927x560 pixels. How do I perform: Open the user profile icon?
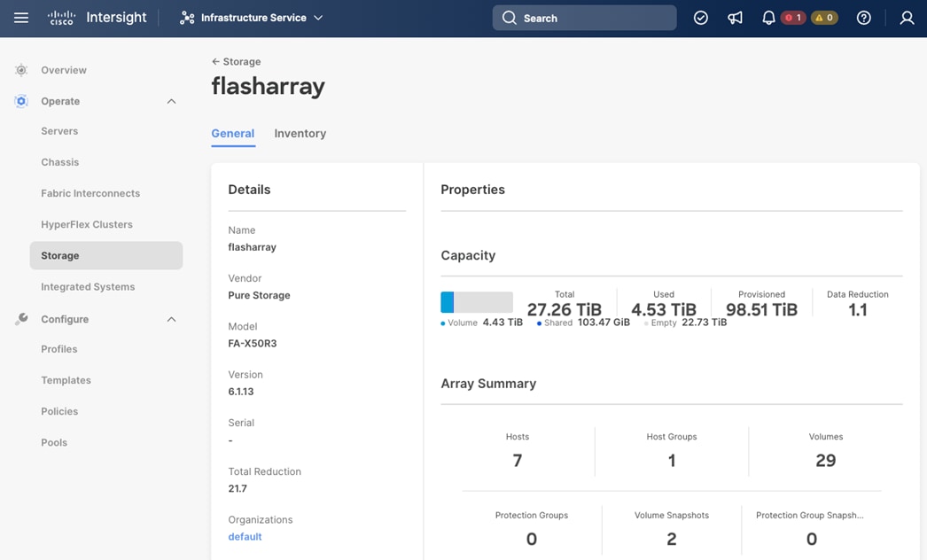[x=907, y=18]
